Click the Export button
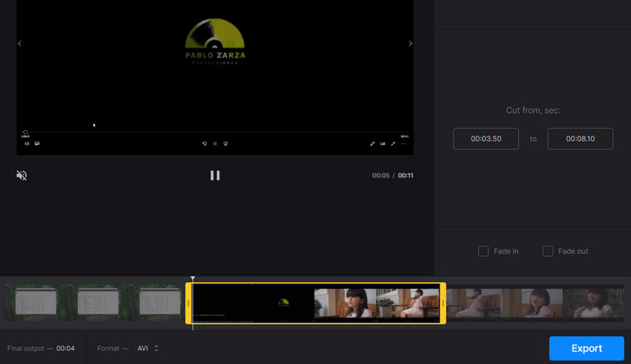 click(x=586, y=348)
